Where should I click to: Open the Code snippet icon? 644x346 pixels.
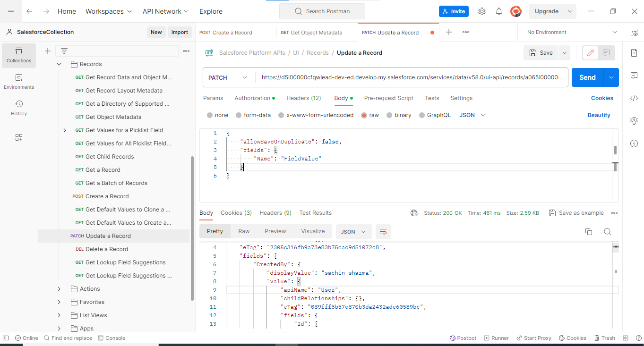click(x=634, y=98)
